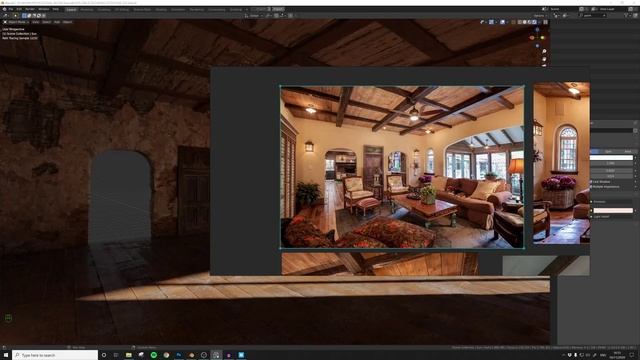
Task: Open the Blender File menu
Action: 11,9
